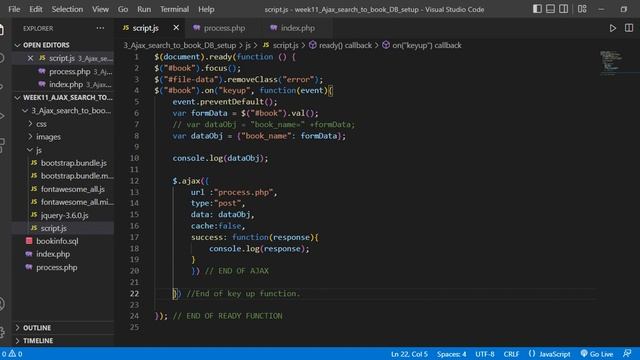Screen dimensions: 640x360
Task: Change indentation via Spaces: 4
Action: coord(451,354)
